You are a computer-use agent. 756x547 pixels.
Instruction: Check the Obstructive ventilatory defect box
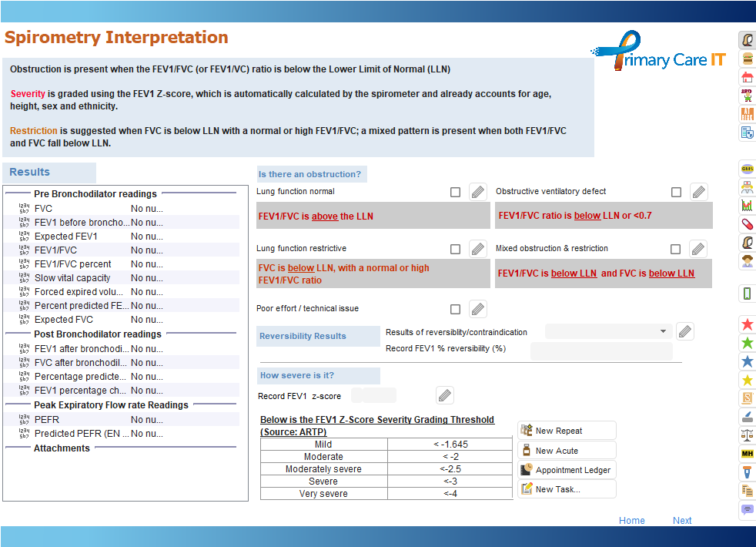click(x=677, y=192)
